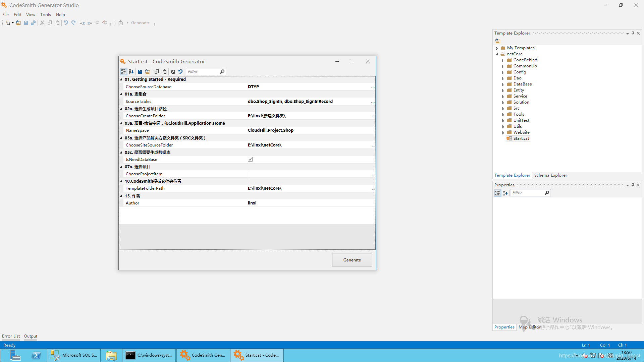This screenshot has width=644, height=362.
Task: Save property set with blue disk icon
Action: click(140, 72)
